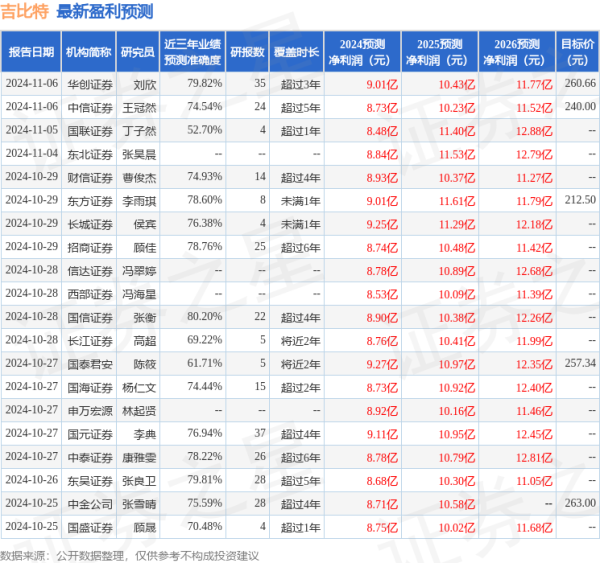Click target price 257.34
This screenshot has width=600, height=563.
click(x=580, y=363)
